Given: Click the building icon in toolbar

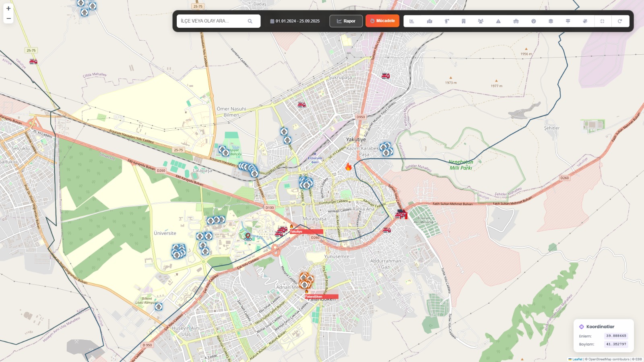Looking at the screenshot, I should pos(464,21).
